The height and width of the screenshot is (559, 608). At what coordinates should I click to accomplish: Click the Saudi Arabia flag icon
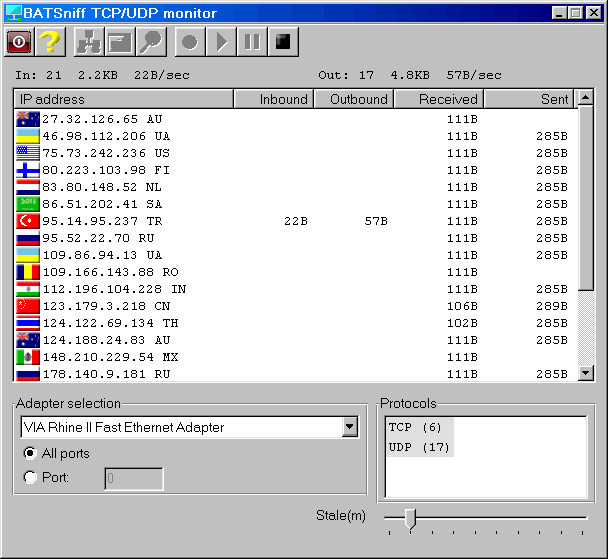(28, 204)
